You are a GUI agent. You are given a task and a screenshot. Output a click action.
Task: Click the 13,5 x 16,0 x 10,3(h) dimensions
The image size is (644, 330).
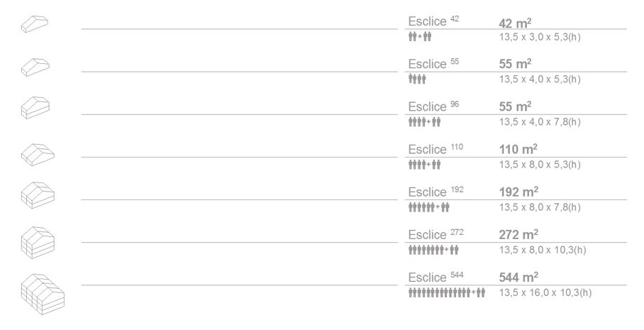pyautogui.click(x=545, y=292)
